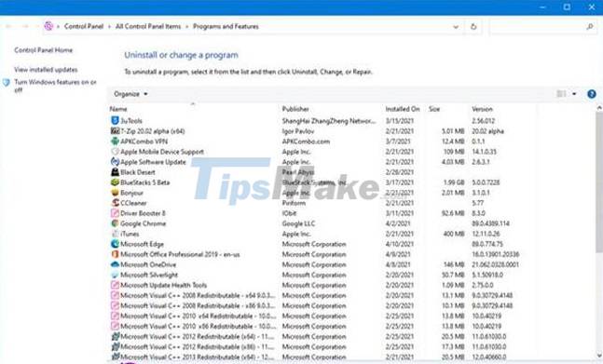The height and width of the screenshot is (364, 603).
Task: Select the Google Chrome icon
Action: [115, 223]
